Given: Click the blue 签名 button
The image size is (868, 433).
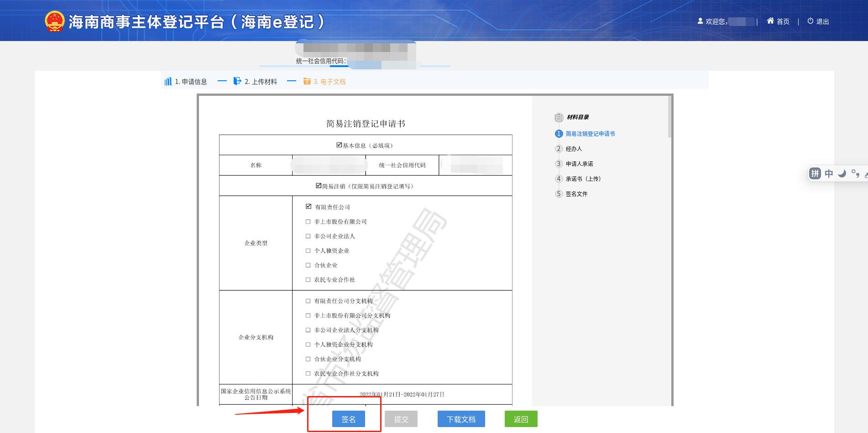Looking at the screenshot, I should pyautogui.click(x=348, y=419).
